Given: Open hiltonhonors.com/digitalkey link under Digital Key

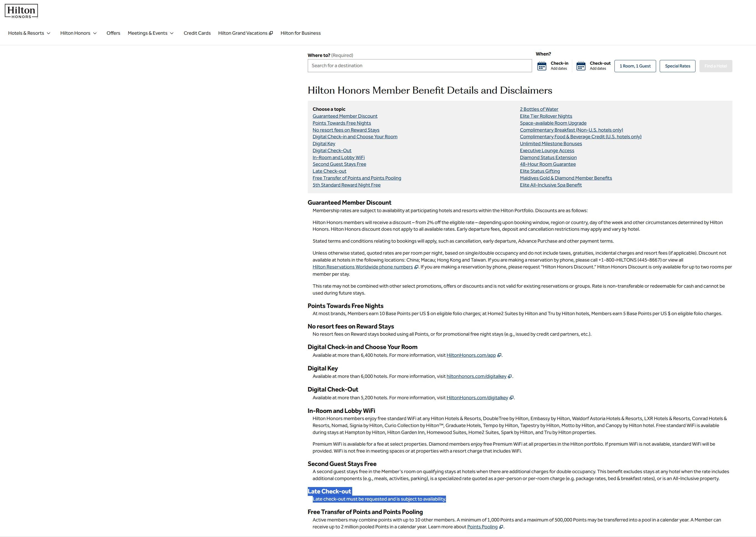Looking at the screenshot, I should (477, 376).
